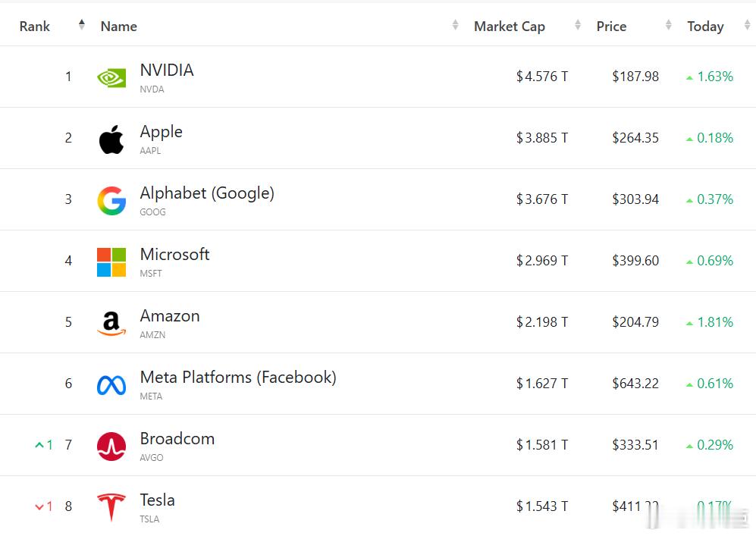
Task: Click the Apple logo icon
Action: (111, 139)
